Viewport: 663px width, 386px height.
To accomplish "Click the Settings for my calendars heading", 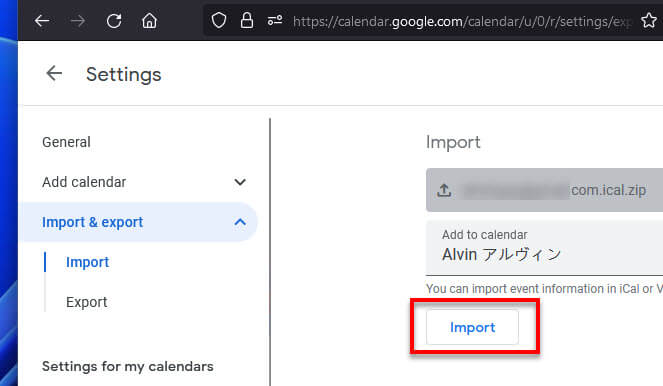I will (x=128, y=367).
